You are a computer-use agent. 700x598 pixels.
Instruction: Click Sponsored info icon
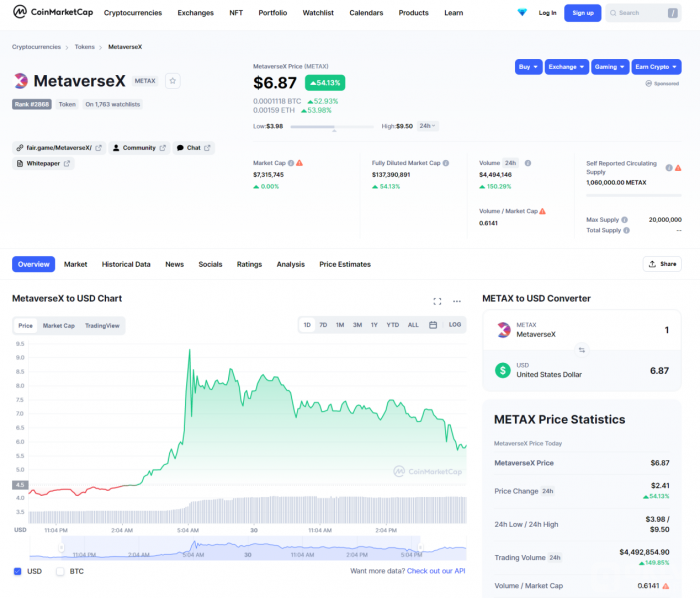[x=648, y=83]
